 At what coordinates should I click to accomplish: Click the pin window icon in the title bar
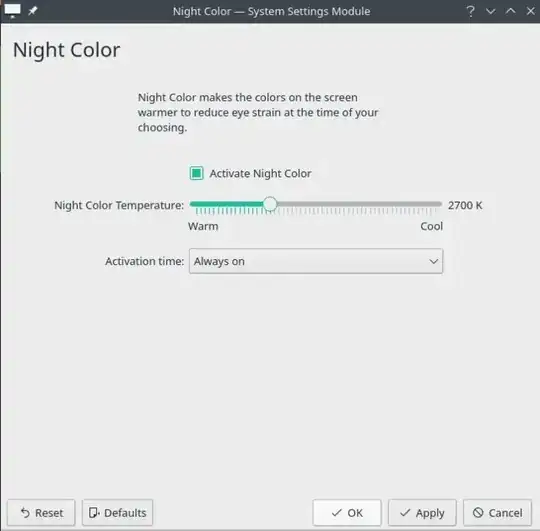coord(33,11)
